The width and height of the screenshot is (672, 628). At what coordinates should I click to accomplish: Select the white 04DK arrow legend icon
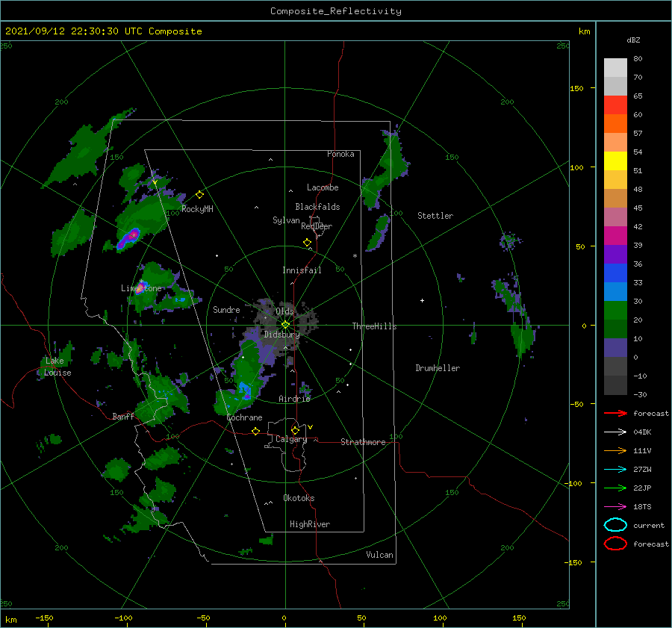pyautogui.click(x=615, y=432)
